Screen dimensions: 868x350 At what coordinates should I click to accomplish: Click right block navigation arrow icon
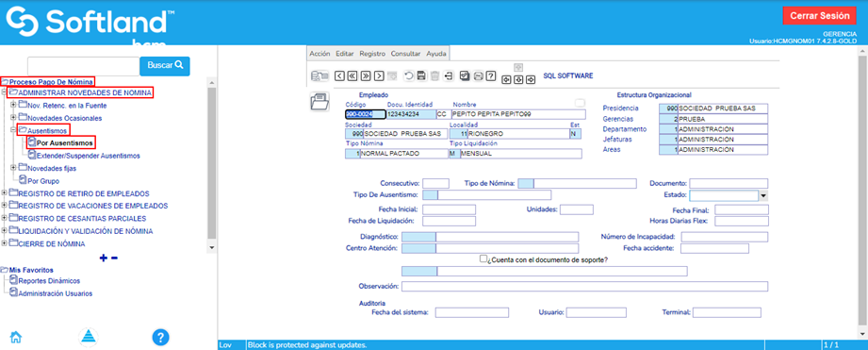[531, 80]
